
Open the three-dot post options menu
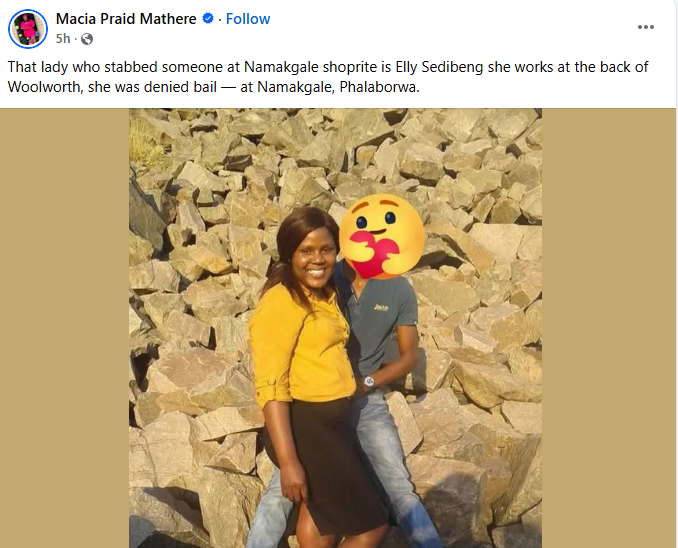pyautogui.click(x=645, y=26)
